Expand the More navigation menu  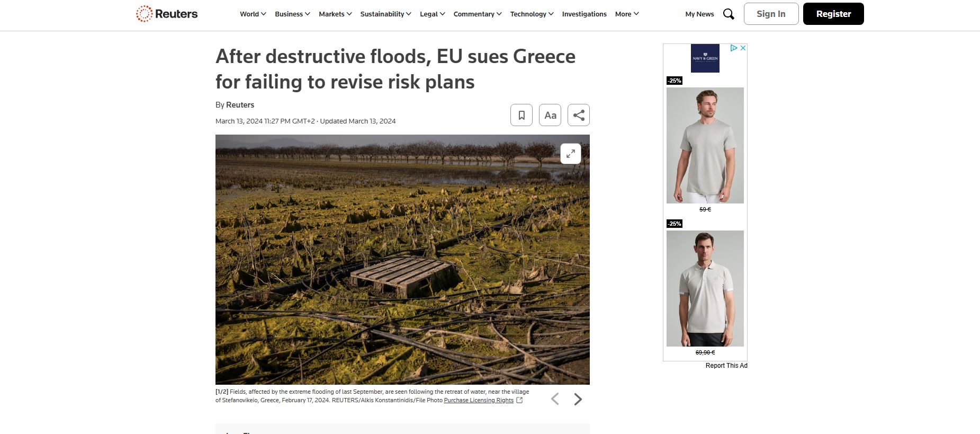click(x=627, y=14)
